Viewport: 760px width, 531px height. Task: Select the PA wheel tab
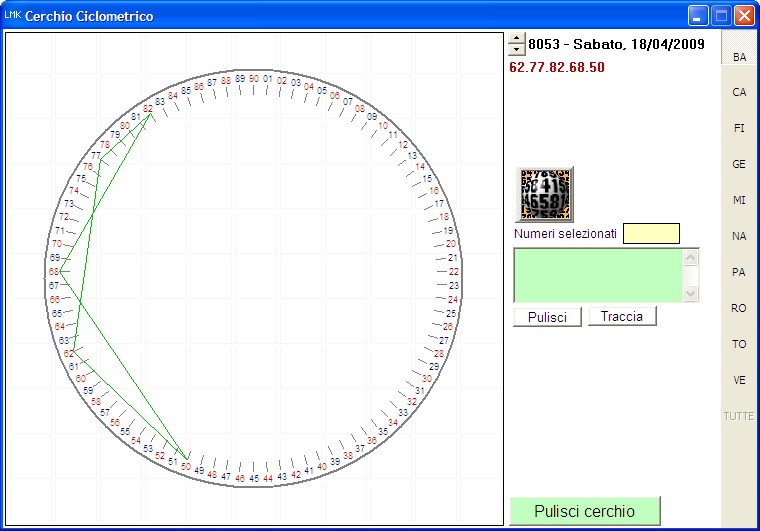(739, 272)
